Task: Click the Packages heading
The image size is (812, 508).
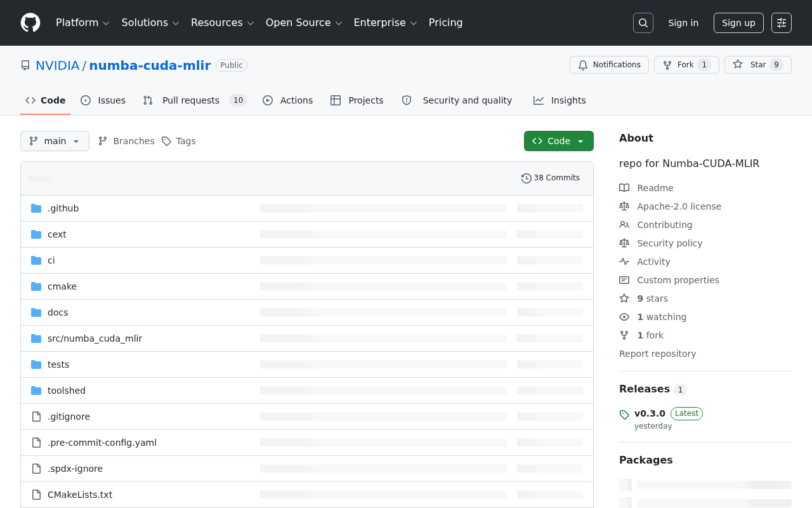Action: tap(646, 460)
